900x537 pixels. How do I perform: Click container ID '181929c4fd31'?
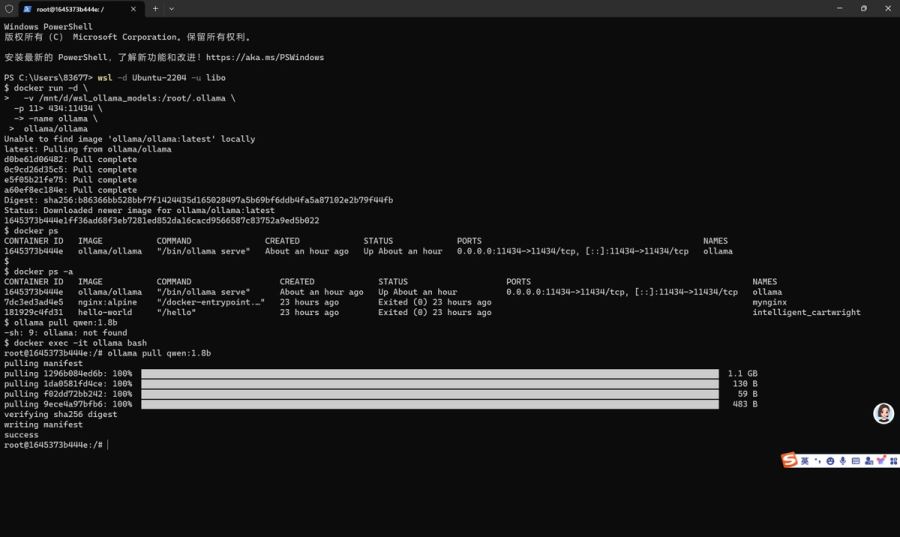(x=33, y=313)
